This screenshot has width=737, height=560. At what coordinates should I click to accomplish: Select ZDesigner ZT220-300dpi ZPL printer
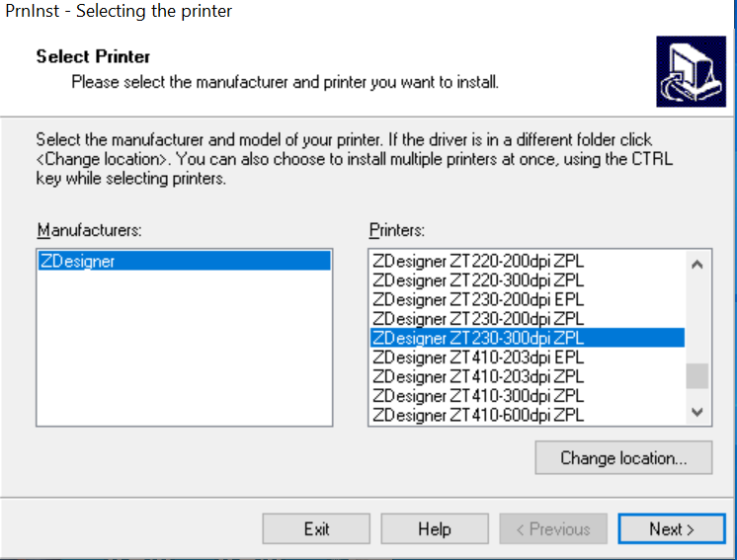(478, 280)
